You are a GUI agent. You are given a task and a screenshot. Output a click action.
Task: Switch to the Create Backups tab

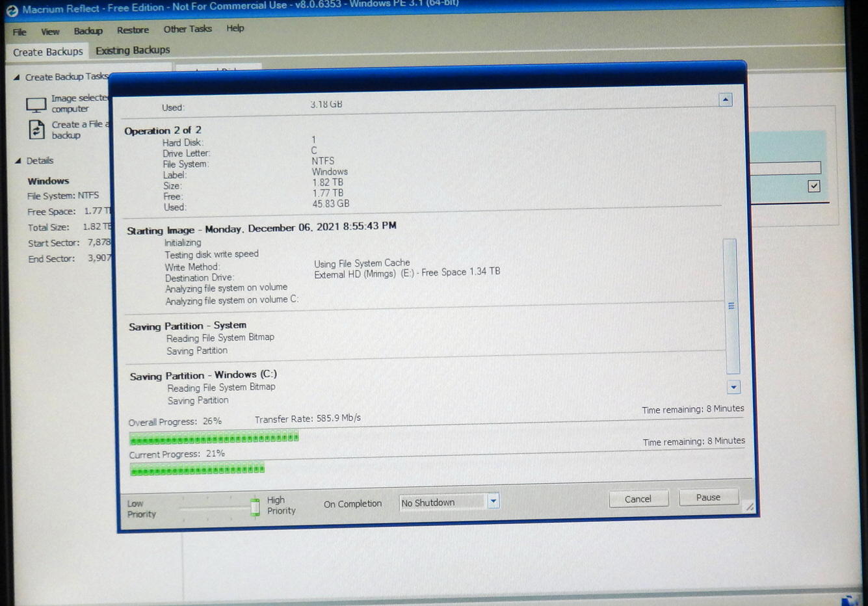coord(48,52)
